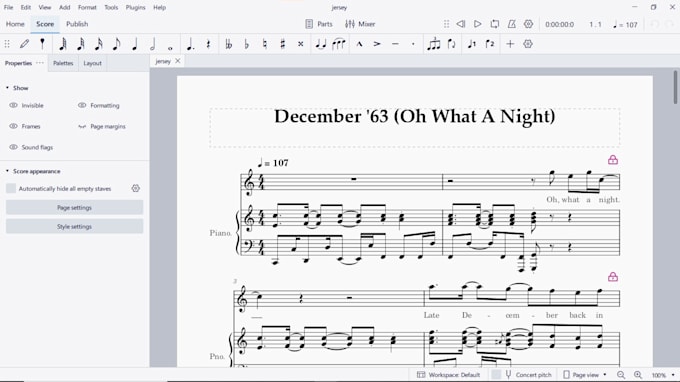The height and width of the screenshot is (382, 680).
Task: Toggle the metronome icon
Action: pos(512,24)
